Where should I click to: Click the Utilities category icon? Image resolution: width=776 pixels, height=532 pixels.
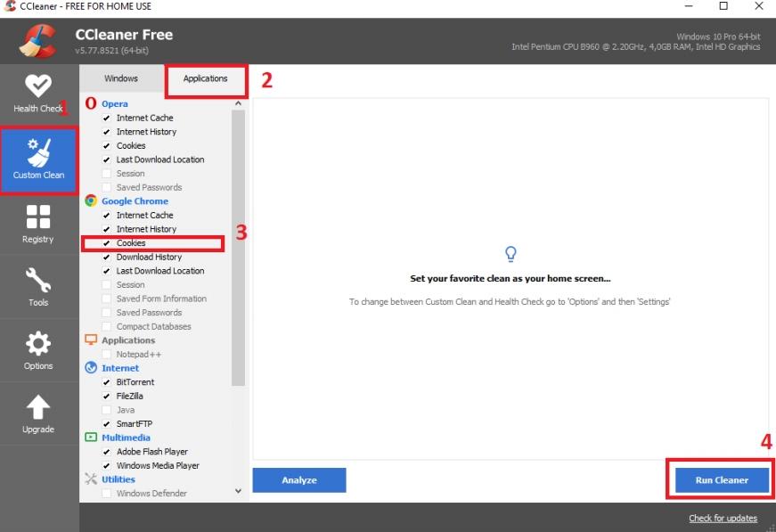pos(91,479)
